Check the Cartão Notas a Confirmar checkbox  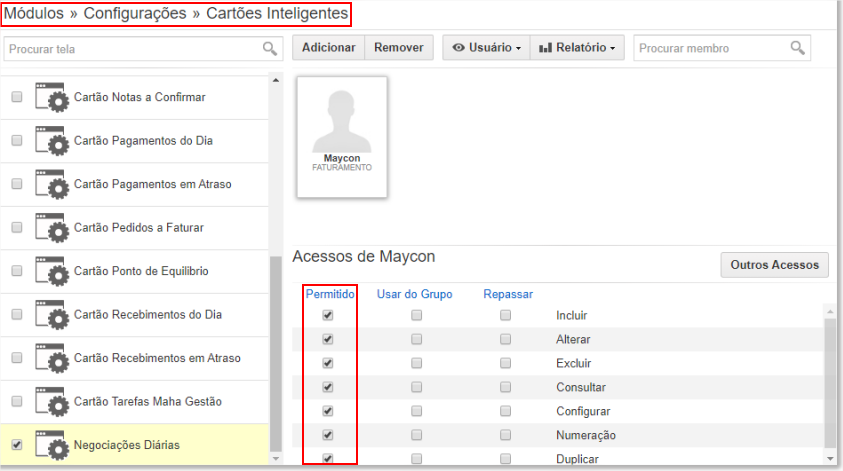[x=17, y=97]
